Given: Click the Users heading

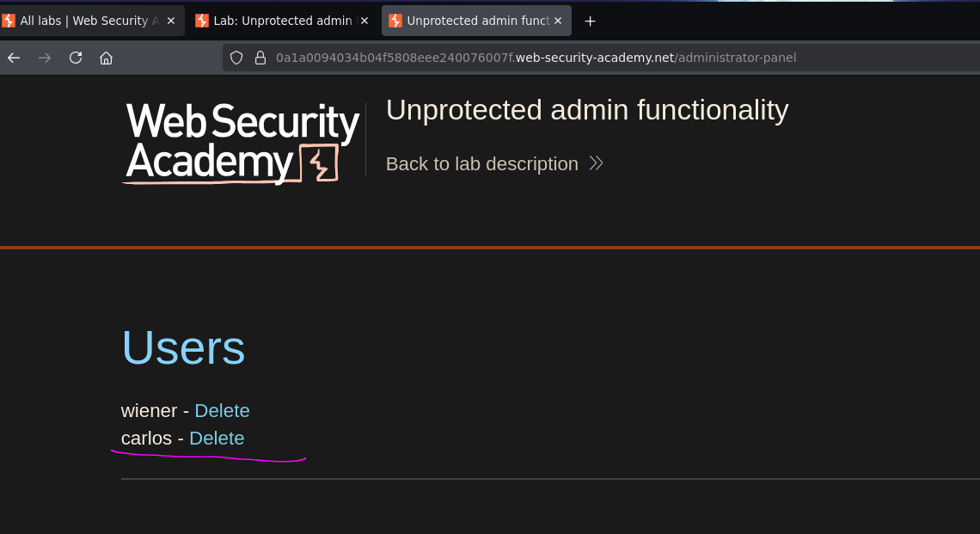Looking at the screenshot, I should point(183,347).
